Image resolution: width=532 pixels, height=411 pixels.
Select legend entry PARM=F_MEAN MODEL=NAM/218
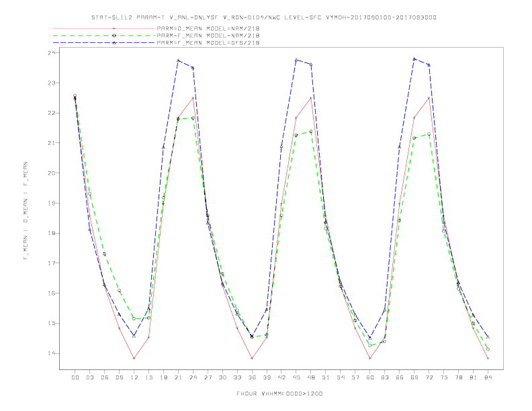208,36
